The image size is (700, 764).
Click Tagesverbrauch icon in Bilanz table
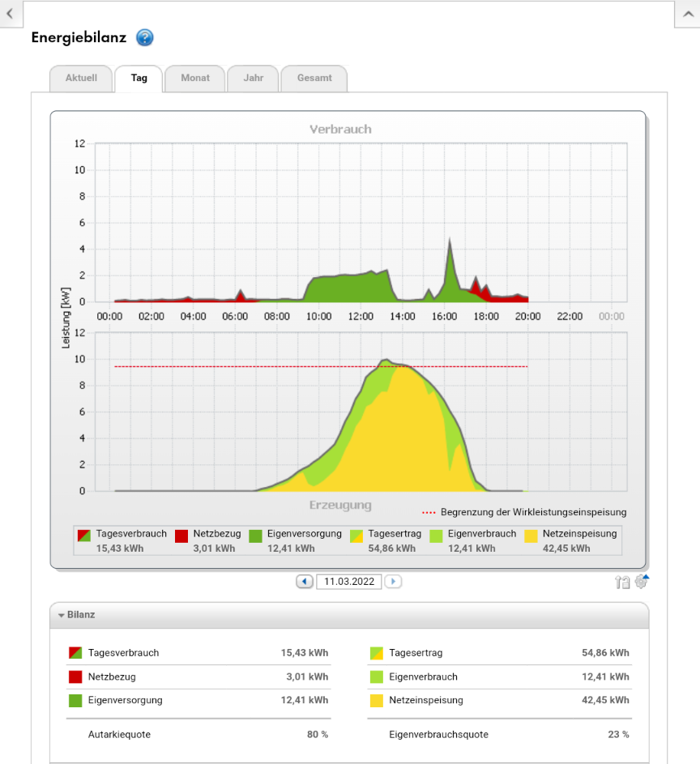pos(75,653)
